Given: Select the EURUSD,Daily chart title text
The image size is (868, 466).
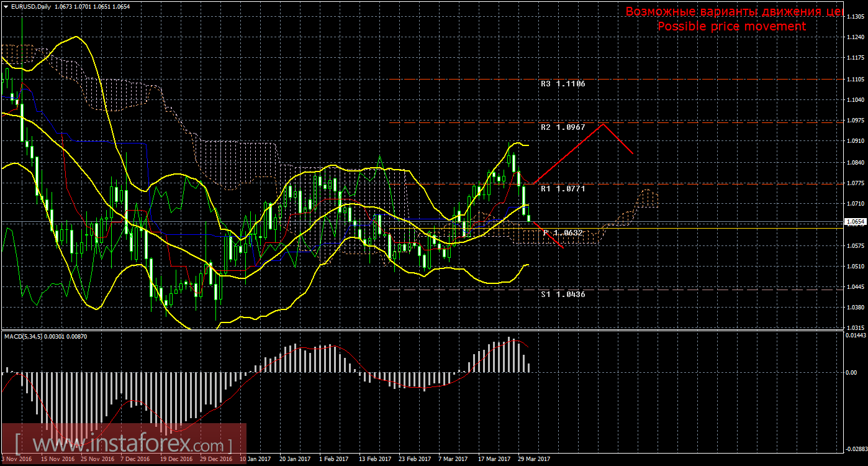Looking at the screenshot, I should point(30,6).
